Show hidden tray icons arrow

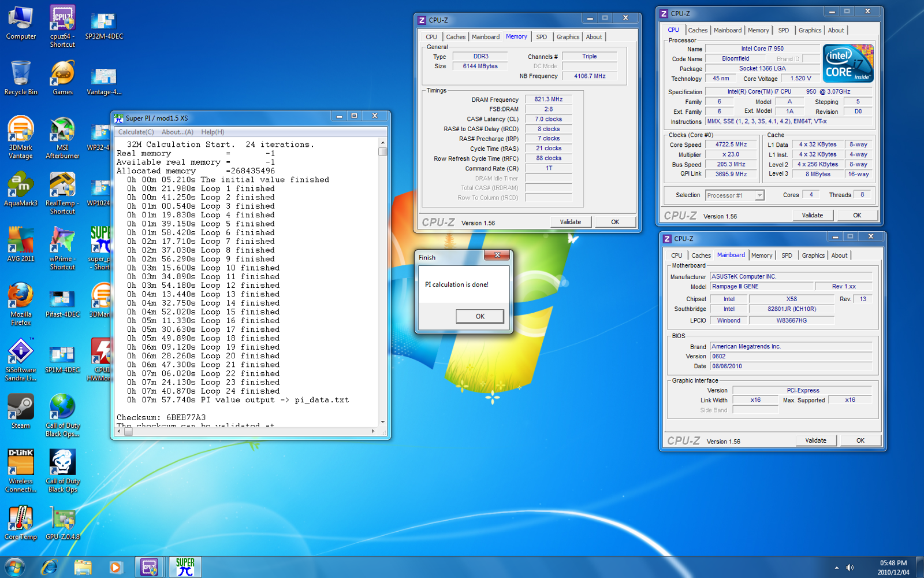coord(836,568)
